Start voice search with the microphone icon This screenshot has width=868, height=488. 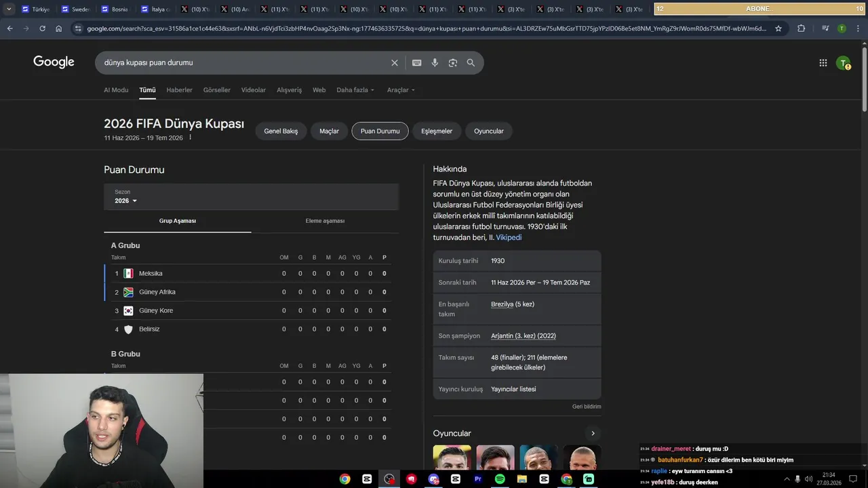click(435, 62)
